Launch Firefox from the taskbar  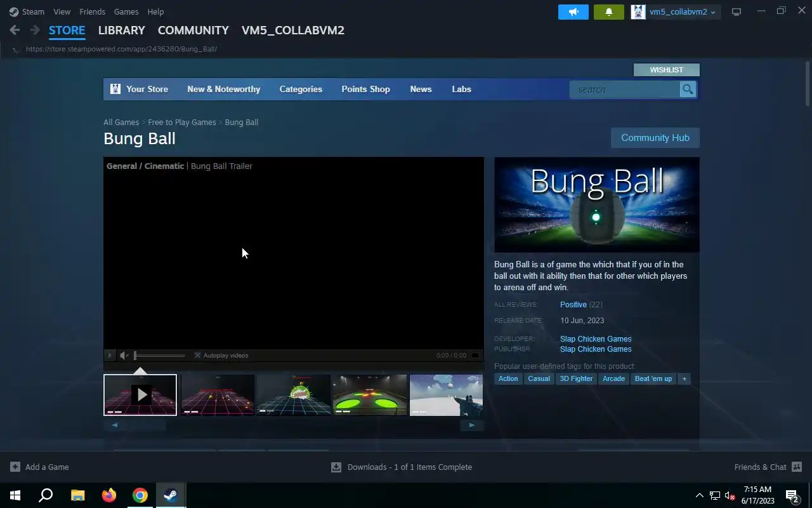[109, 495]
